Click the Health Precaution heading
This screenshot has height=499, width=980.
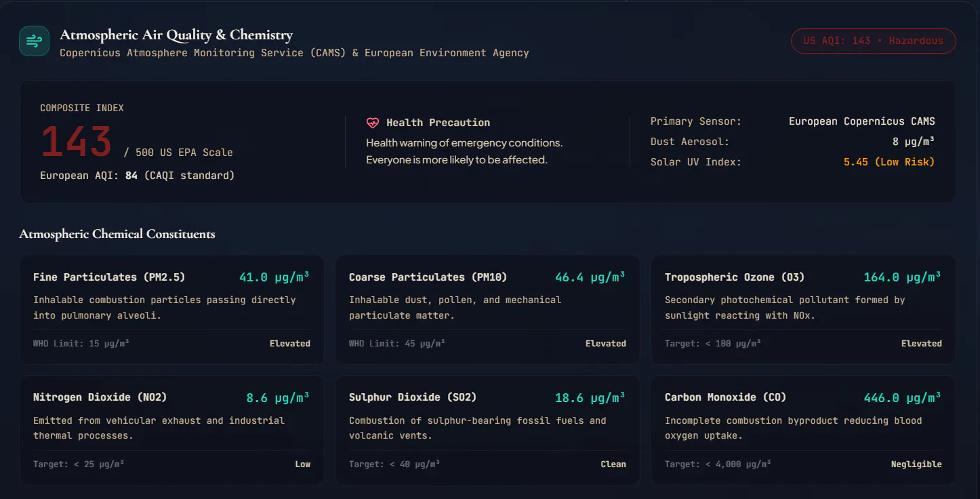438,123
